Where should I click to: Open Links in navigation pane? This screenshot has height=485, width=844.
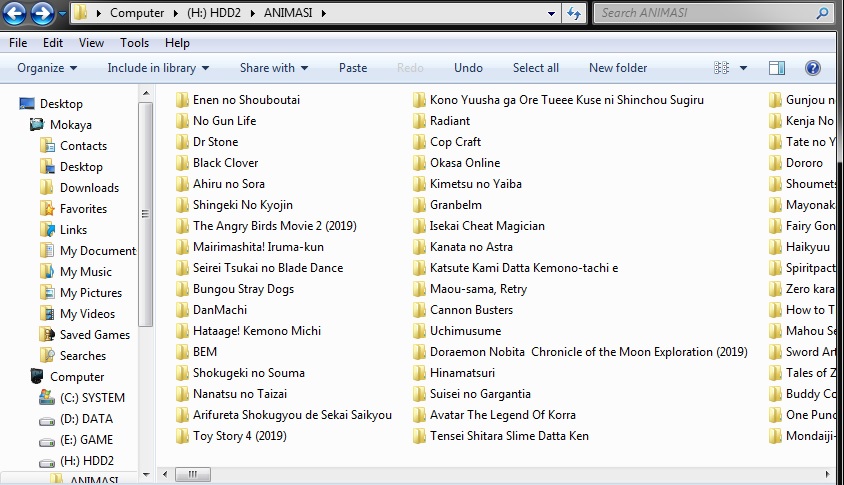click(73, 229)
